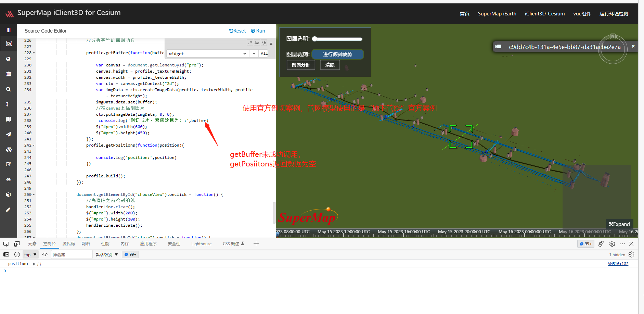The width and height of the screenshot is (644, 314).
Task: Fold code at line 242
Action: coord(34,146)
